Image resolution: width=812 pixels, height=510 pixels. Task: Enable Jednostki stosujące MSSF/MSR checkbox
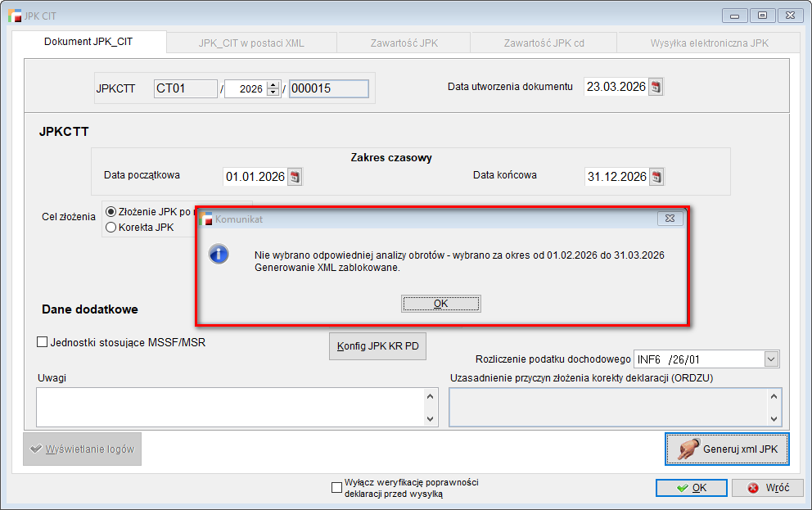point(43,342)
